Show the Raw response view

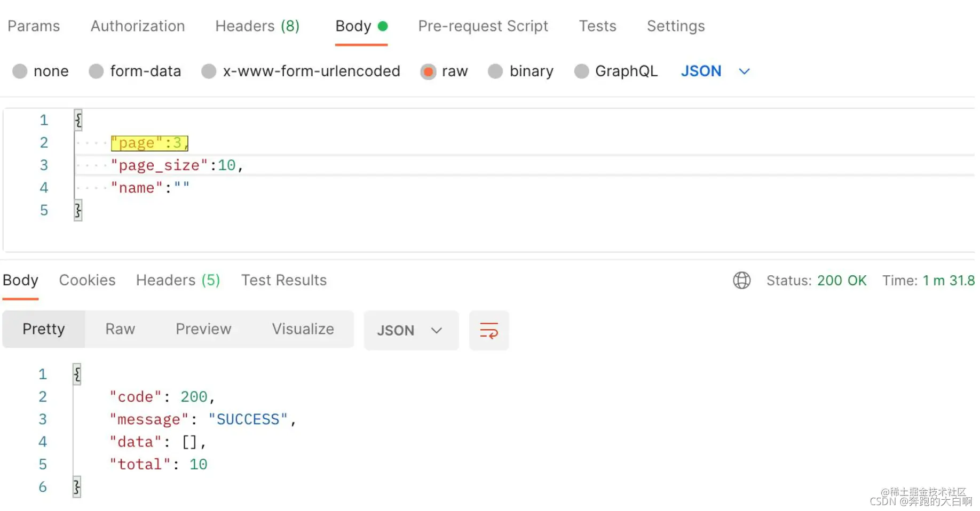120,329
